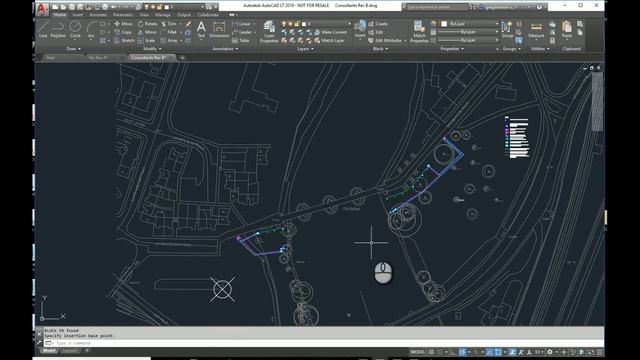Activate the Copy command

click(x=123, y=32)
